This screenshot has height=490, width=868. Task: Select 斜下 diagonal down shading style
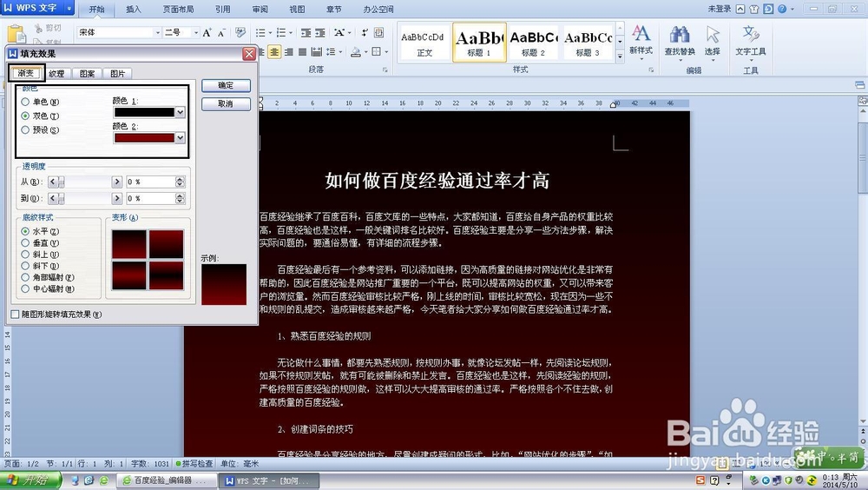25,266
